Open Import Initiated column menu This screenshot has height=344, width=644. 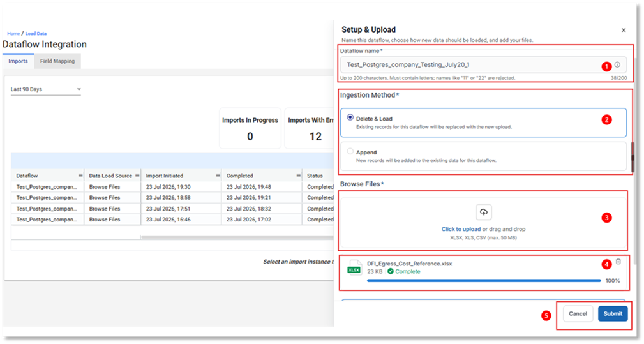(x=218, y=176)
